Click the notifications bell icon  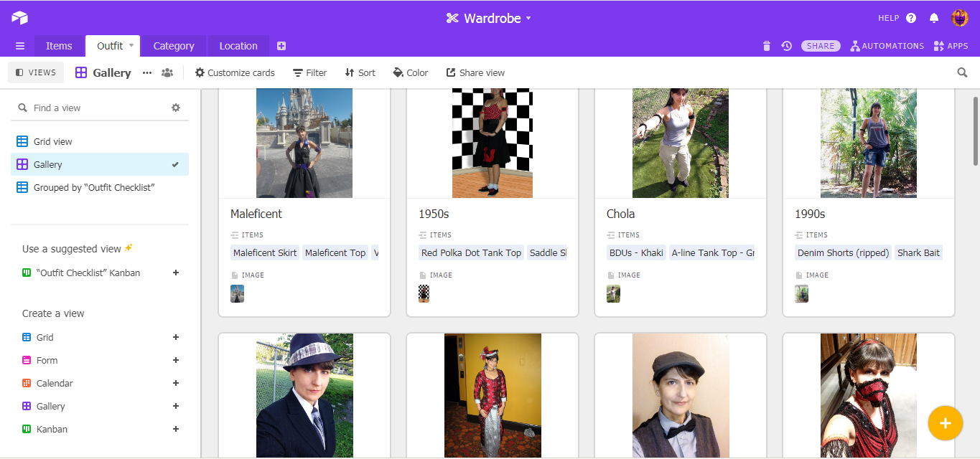click(934, 18)
